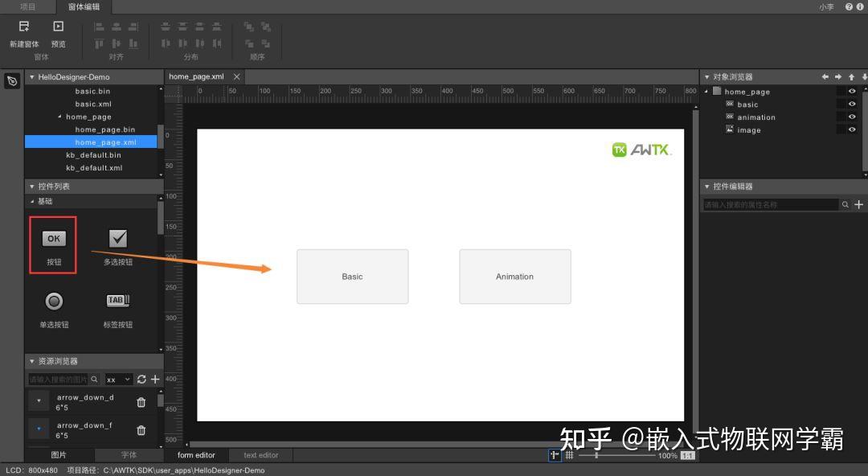Click the 新建窗体 new form icon
868x476 pixels.
click(x=23, y=26)
